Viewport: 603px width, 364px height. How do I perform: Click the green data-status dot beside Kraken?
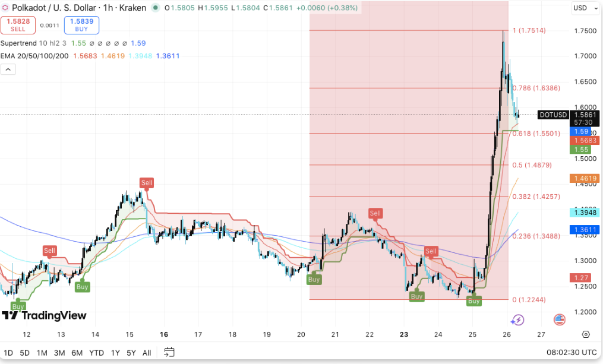[x=155, y=8]
